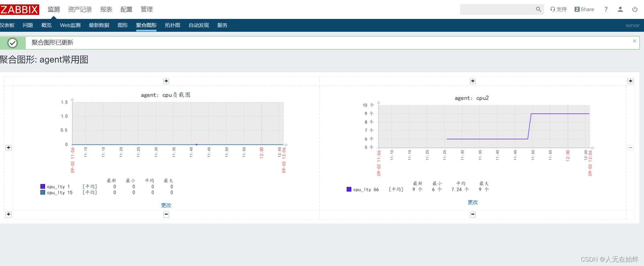Go to the 仪表板 submenu
The height and width of the screenshot is (266, 644).
tap(7, 25)
